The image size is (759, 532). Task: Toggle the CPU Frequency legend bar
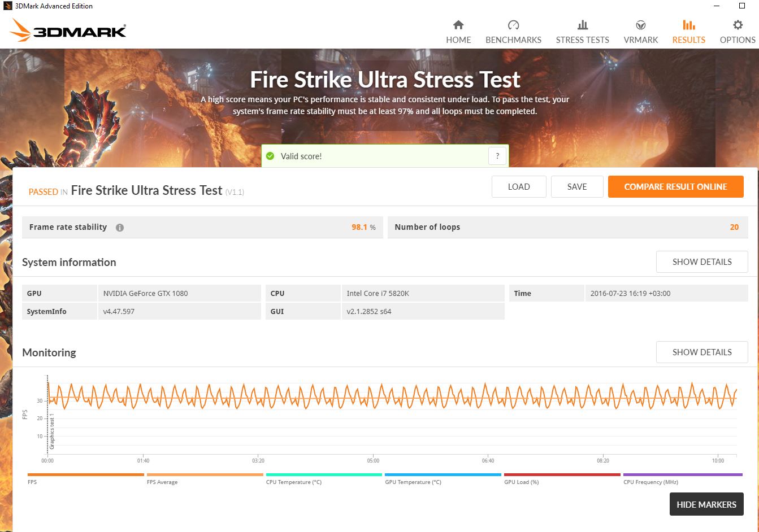[683, 475]
